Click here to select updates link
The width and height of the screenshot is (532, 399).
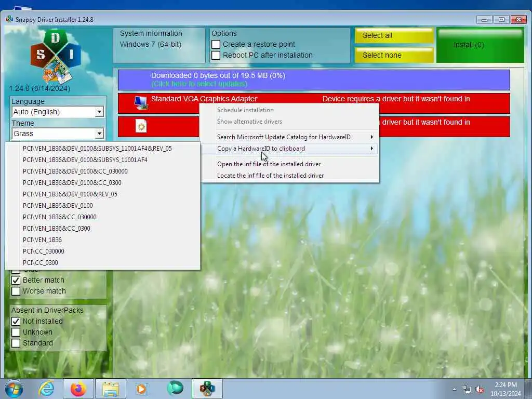[199, 84]
